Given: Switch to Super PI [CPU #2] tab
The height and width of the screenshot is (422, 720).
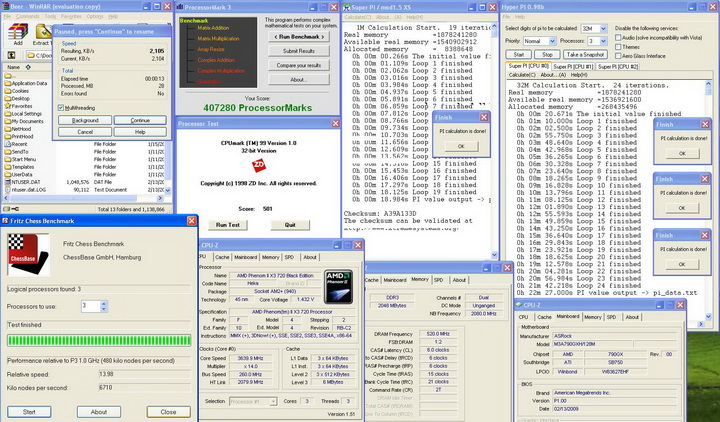Looking at the screenshot, I should click(x=618, y=67).
